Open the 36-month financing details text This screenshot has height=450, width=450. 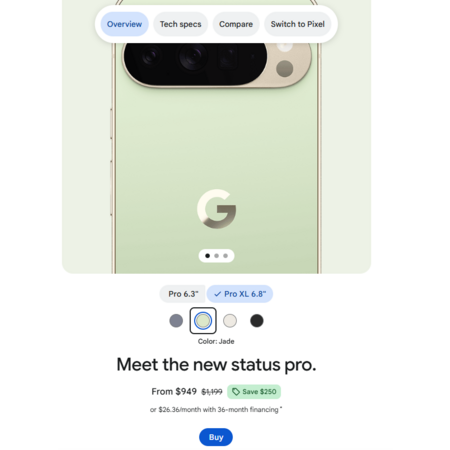coord(216,409)
